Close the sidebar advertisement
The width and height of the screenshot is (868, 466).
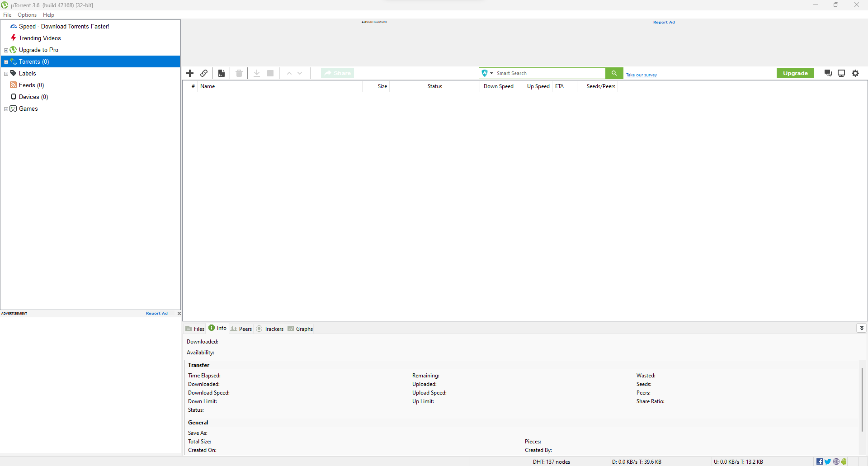click(x=179, y=313)
